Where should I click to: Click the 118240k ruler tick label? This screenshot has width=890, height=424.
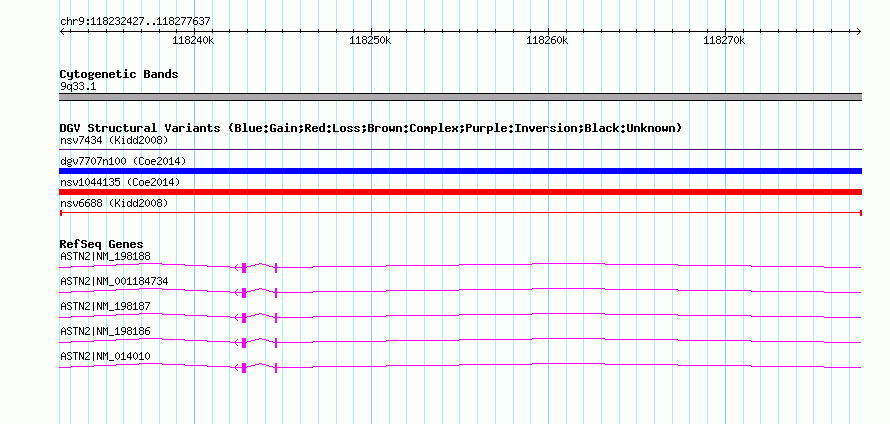(x=194, y=40)
